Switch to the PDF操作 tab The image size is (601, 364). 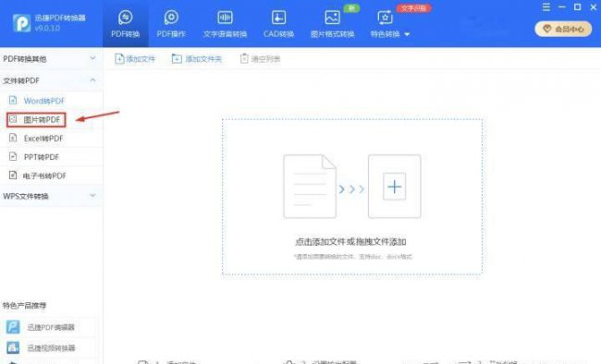(x=171, y=24)
